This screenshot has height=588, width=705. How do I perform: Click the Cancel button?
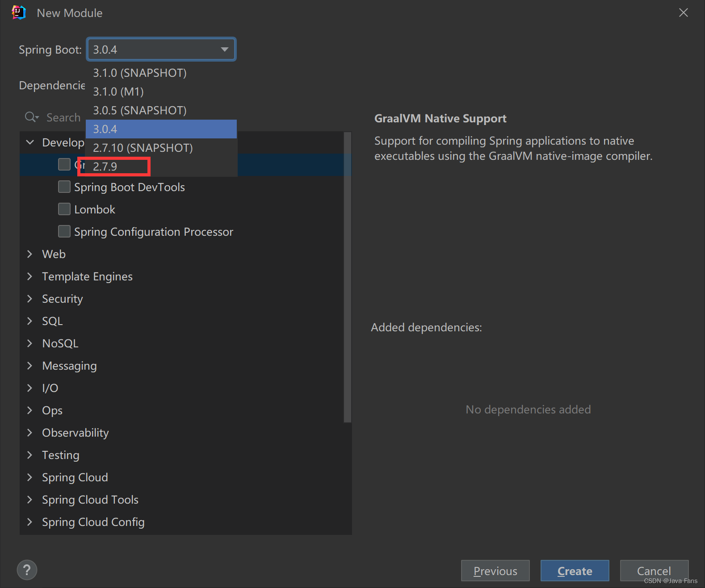click(x=654, y=571)
